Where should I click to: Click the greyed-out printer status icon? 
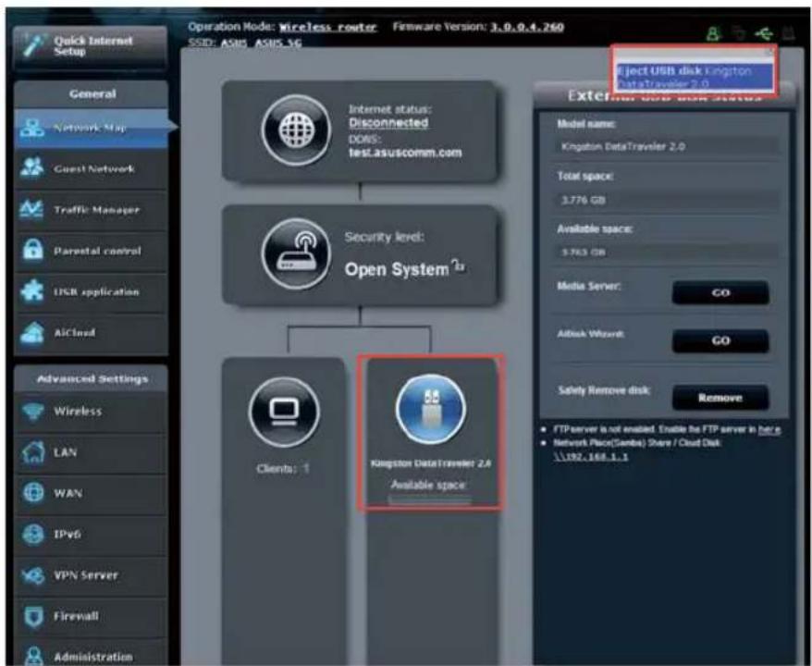coord(788,34)
